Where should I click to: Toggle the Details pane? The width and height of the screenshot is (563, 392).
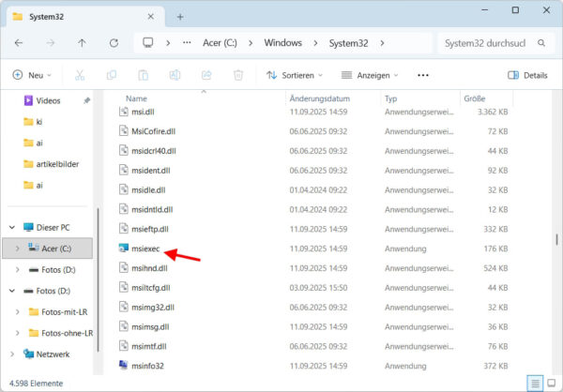(x=527, y=75)
